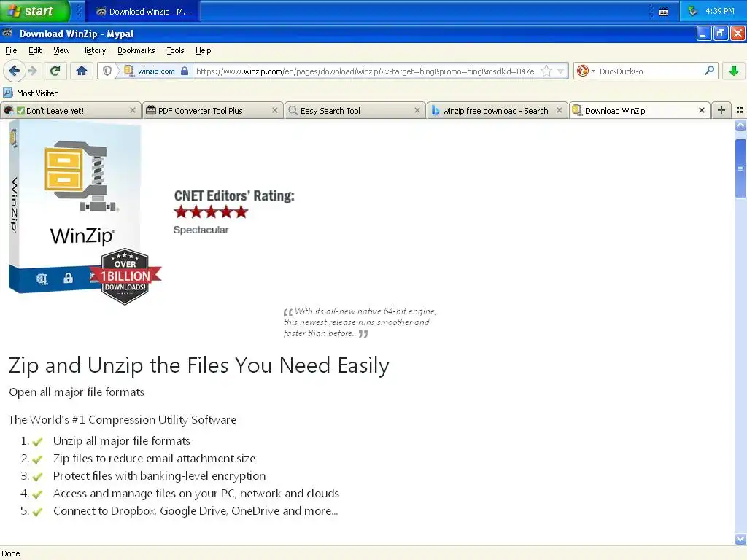Image resolution: width=747 pixels, height=560 pixels.
Task: Close the Easy Search Tool tab
Action: [417, 110]
